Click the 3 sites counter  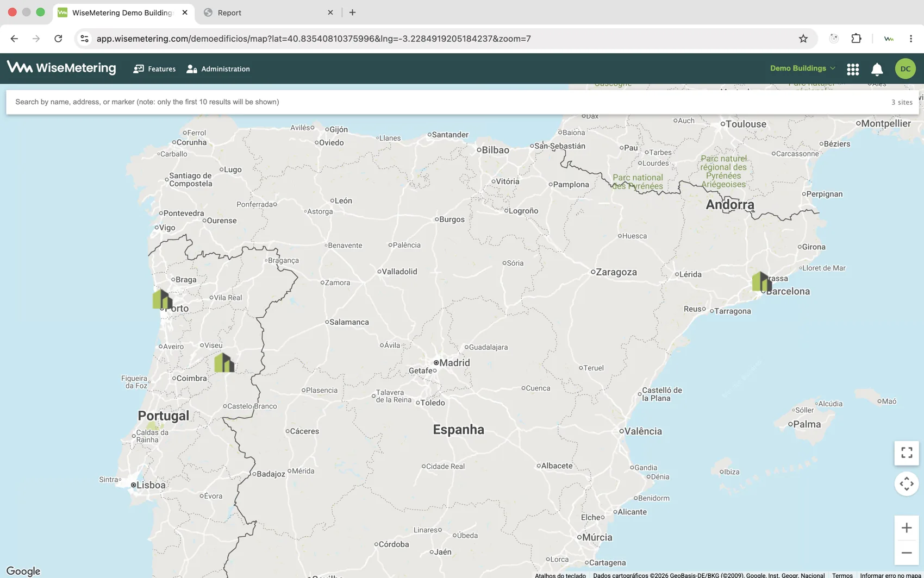click(x=902, y=102)
